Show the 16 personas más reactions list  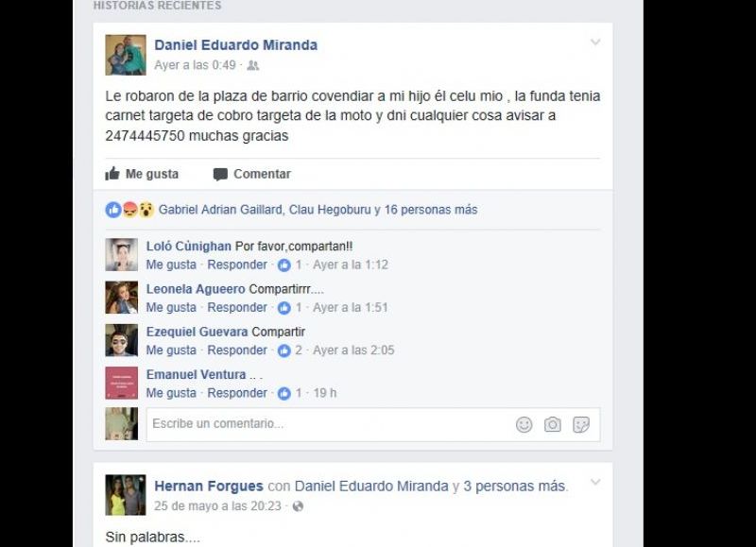[431, 210]
